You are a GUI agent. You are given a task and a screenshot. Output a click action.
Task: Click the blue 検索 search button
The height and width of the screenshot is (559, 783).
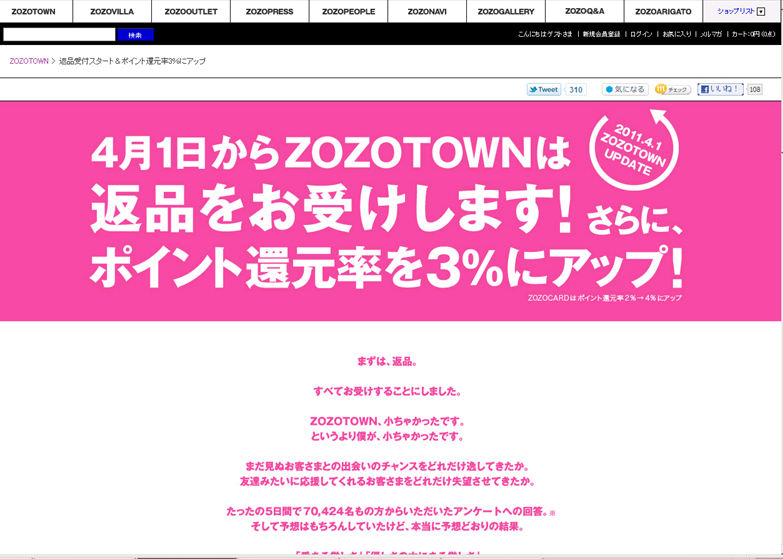[x=135, y=35]
